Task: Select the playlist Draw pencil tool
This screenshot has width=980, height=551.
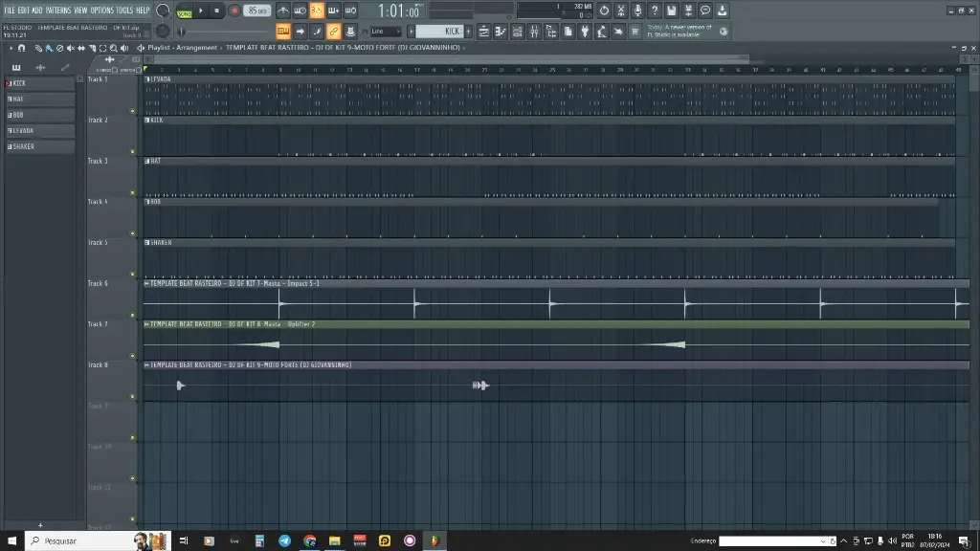Action: 38,48
